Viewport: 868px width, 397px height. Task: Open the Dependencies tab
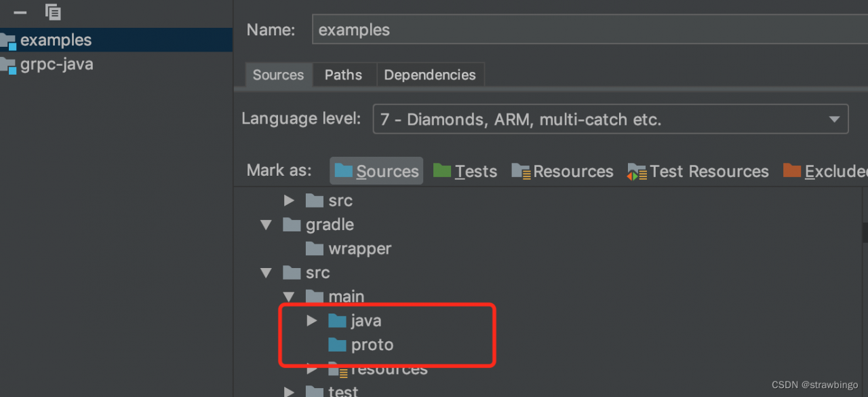[x=430, y=75]
